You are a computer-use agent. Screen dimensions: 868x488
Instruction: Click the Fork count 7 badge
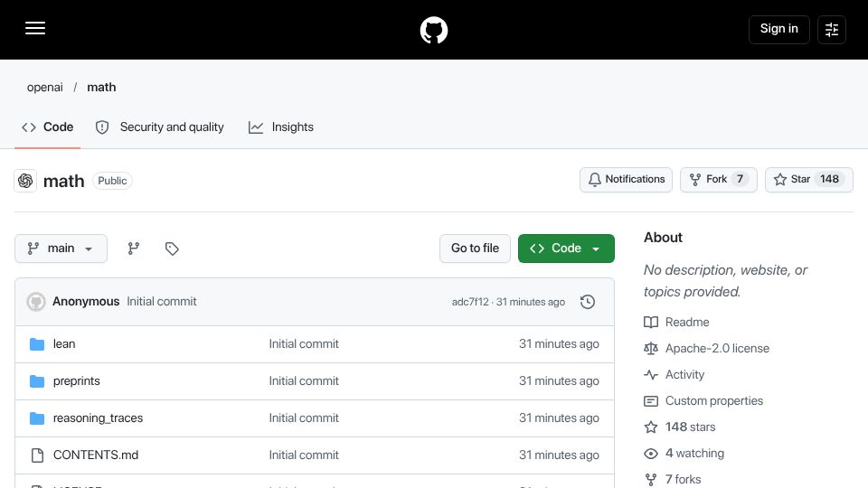pyautogui.click(x=740, y=179)
